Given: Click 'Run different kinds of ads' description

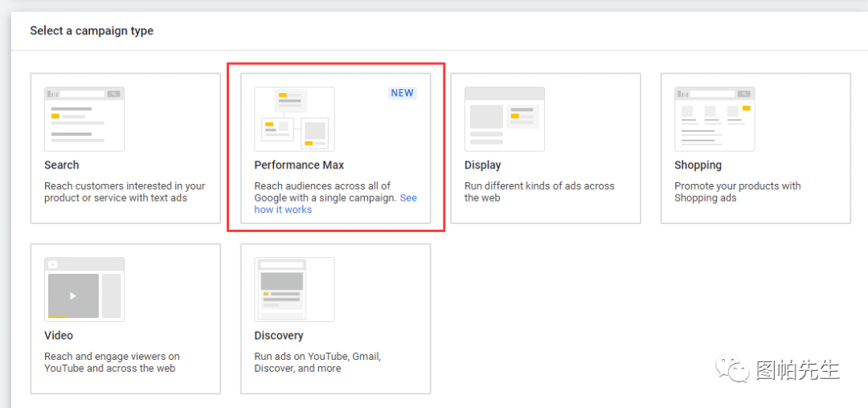Looking at the screenshot, I should pyautogui.click(x=539, y=192).
